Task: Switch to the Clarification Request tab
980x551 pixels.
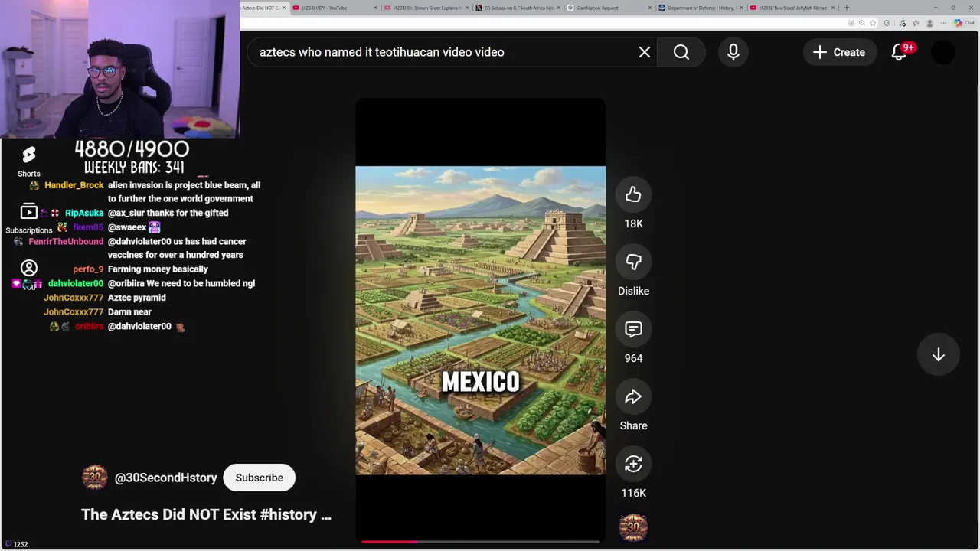Action: tap(611, 8)
